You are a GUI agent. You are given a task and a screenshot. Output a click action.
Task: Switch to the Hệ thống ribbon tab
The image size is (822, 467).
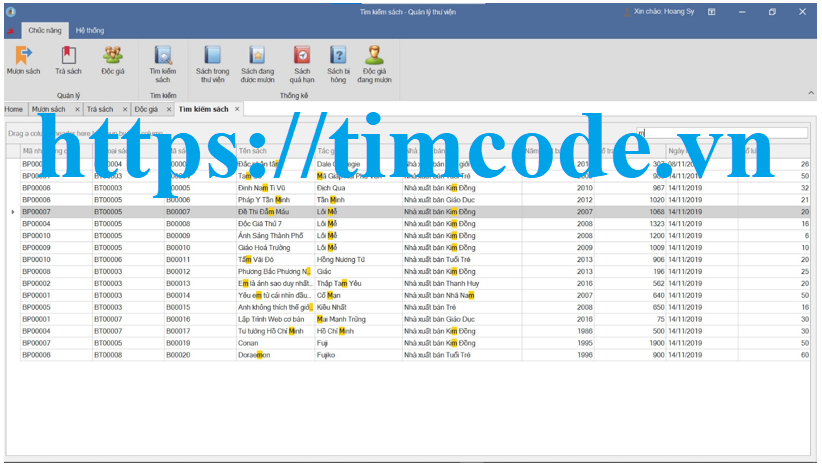tap(90, 30)
